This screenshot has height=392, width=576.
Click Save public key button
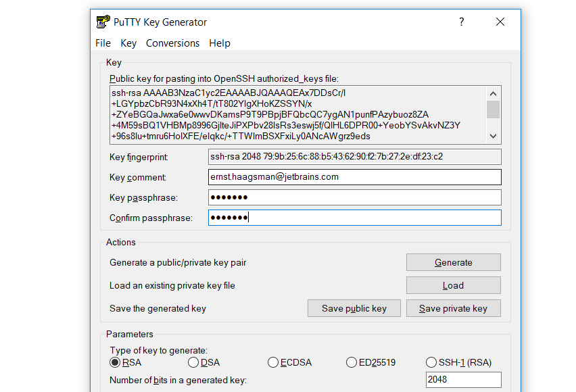[354, 308]
